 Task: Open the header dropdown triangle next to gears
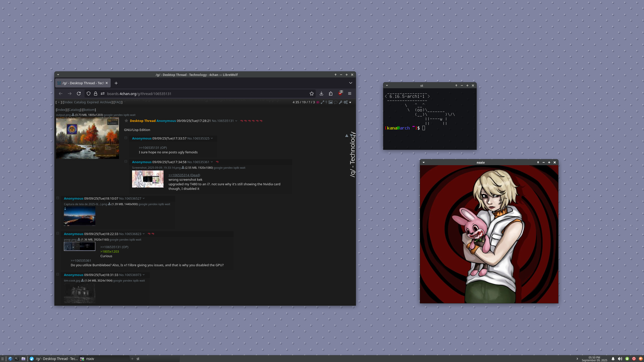click(x=350, y=103)
